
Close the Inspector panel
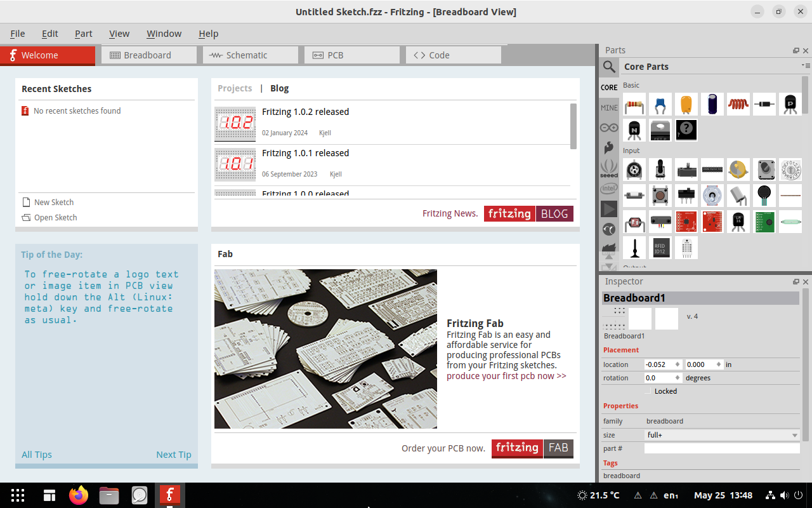click(806, 282)
